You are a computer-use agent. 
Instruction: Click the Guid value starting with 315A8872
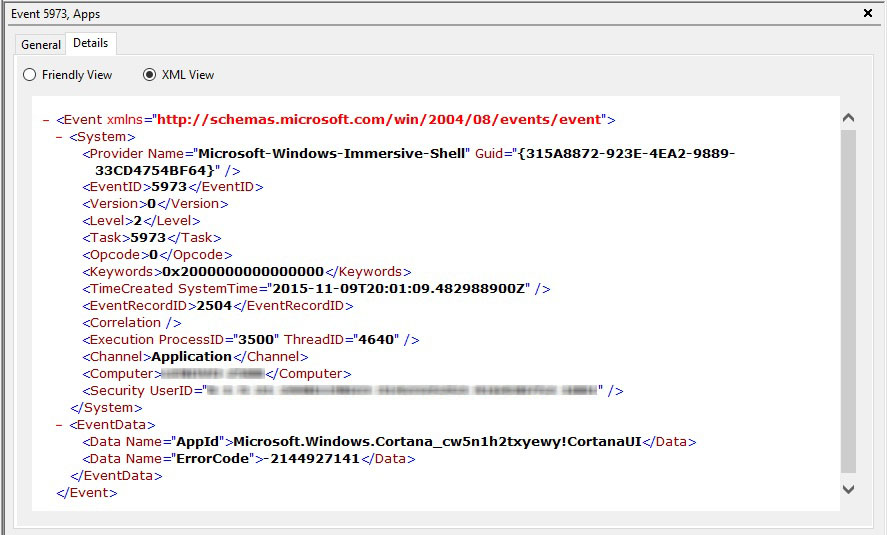click(415, 162)
